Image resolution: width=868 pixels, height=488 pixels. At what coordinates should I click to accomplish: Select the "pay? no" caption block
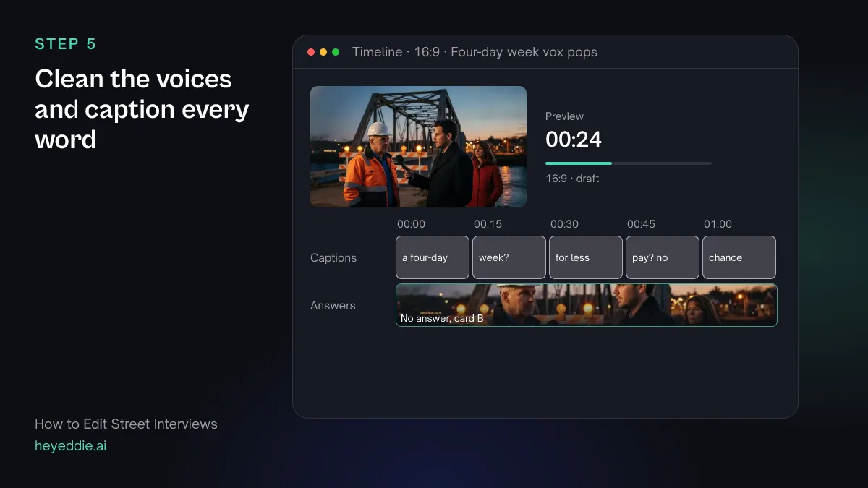(663, 257)
